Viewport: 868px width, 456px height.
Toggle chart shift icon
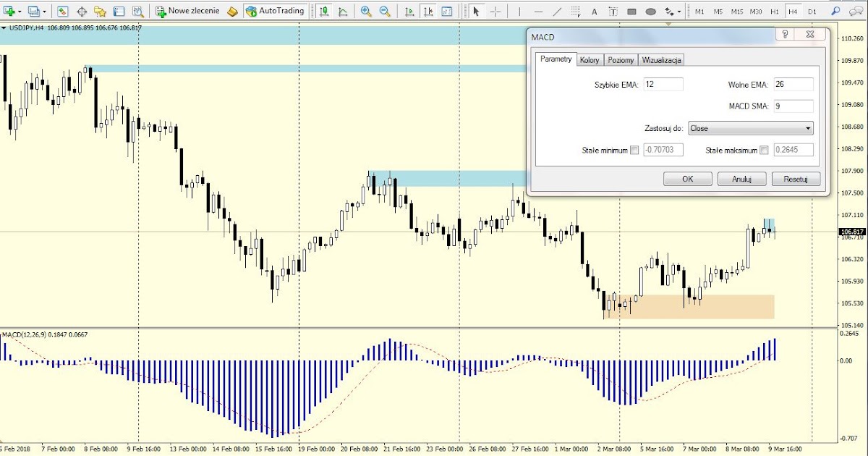(x=429, y=12)
